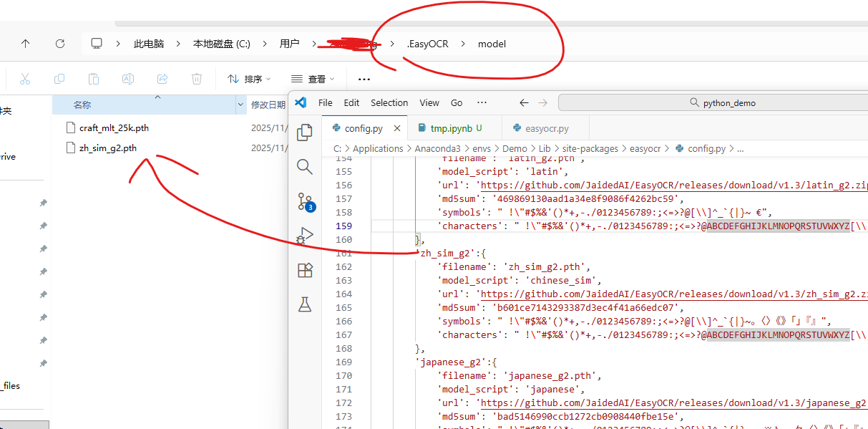
Task: Click the file icon of zh_sim_g2.pth
Action: (x=70, y=148)
